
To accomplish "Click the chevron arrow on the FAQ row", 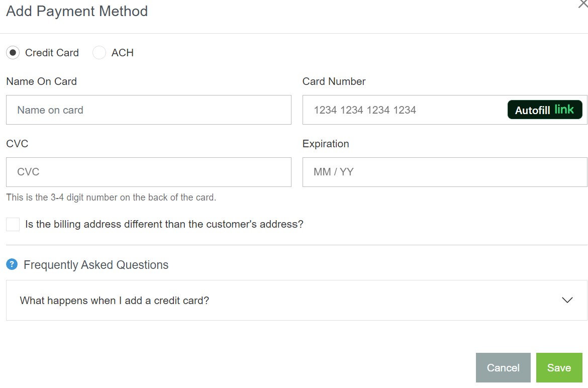I will [x=567, y=300].
